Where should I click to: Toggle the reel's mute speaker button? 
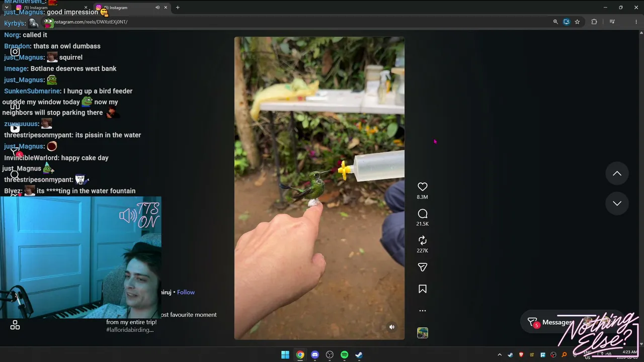coord(392,327)
